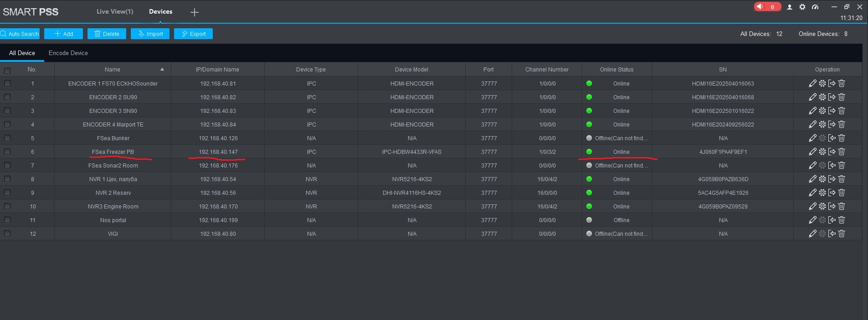This screenshot has height=320, width=868.
Task: Log in to the FSea Bunker device
Action: [832, 138]
